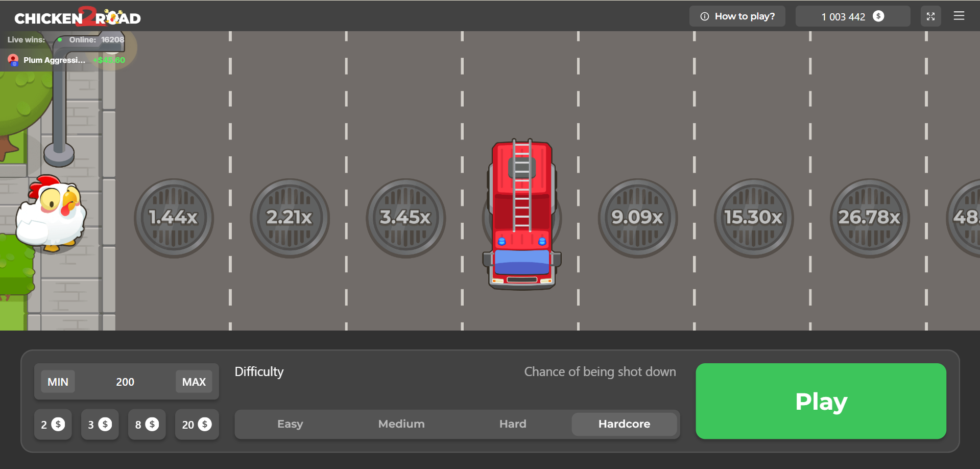
Task: Click the dollar coin icon beside balance
Action: point(878,16)
